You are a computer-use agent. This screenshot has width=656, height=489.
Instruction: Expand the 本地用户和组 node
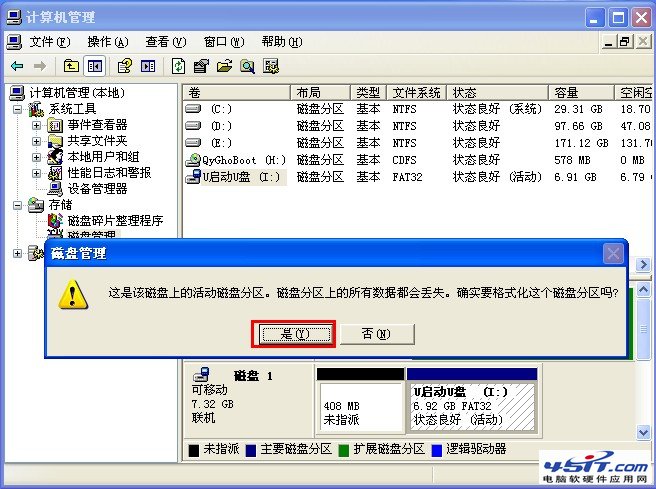point(36,157)
